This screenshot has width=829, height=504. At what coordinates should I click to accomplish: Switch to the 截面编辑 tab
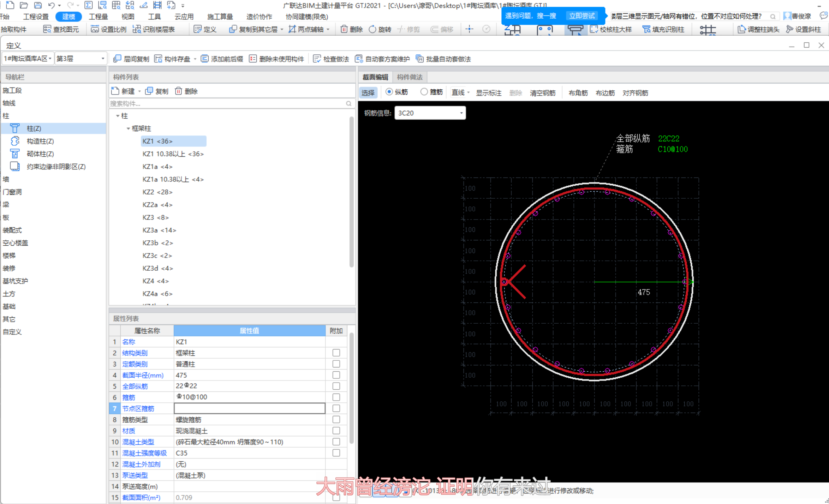tap(375, 77)
